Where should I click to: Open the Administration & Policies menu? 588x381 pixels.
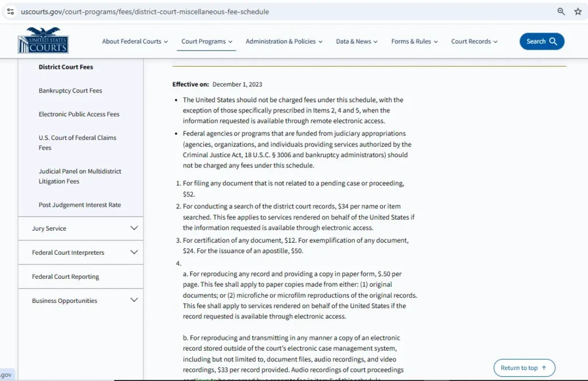pyautogui.click(x=284, y=41)
